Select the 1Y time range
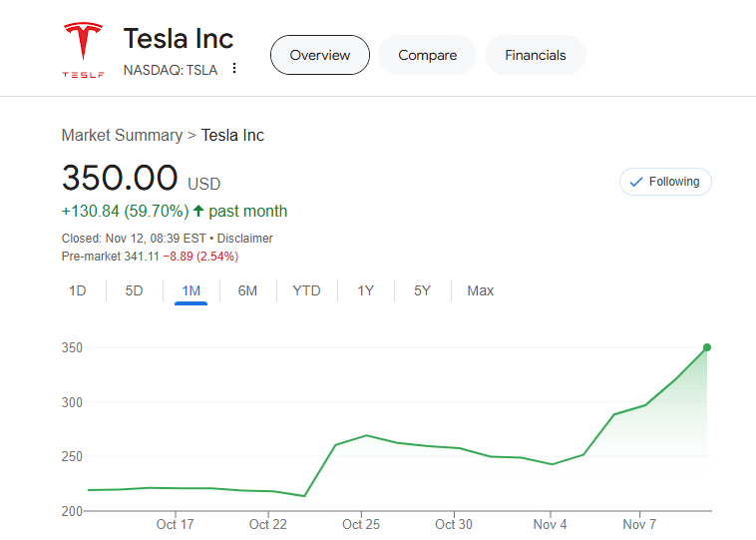Screen dimensions: 756x540 (x=366, y=290)
